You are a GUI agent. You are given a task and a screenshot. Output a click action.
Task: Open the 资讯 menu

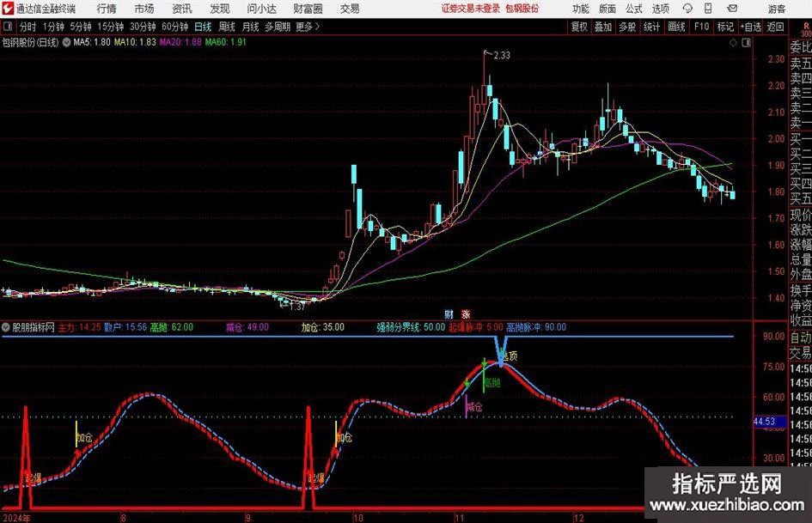click(x=182, y=9)
